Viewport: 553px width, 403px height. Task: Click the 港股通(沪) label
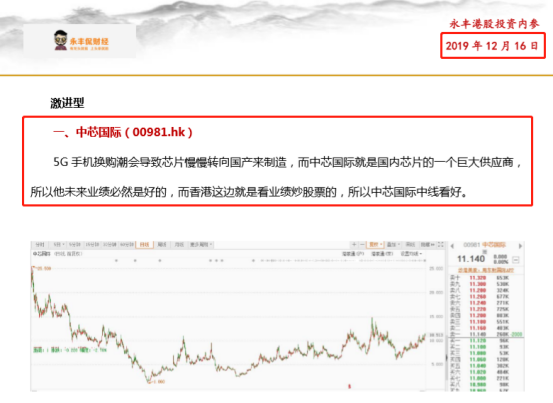click(353, 254)
